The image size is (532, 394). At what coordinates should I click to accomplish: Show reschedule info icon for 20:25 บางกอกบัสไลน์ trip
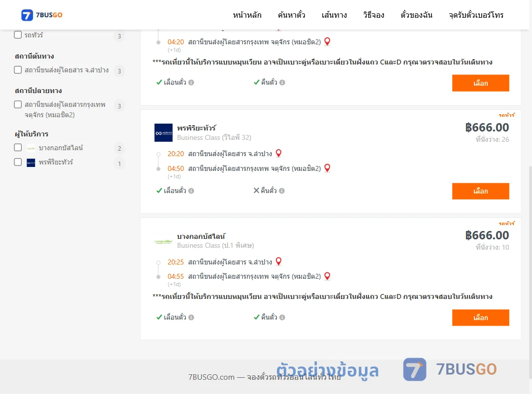pyautogui.click(x=191, y=317)
